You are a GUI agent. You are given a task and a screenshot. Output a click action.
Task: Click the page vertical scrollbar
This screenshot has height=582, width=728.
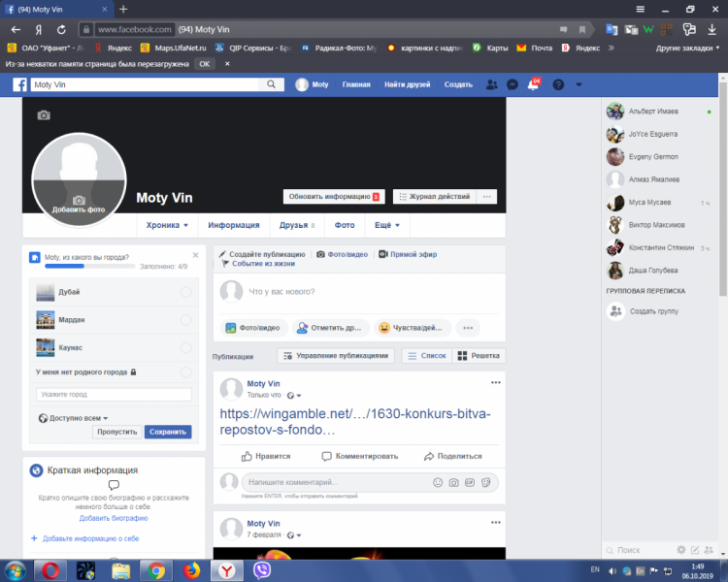723,188
